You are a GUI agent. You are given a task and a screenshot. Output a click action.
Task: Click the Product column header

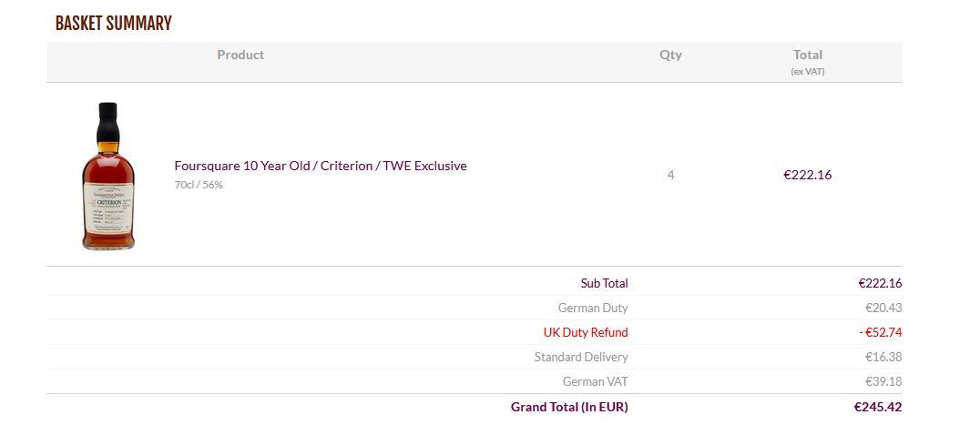click(x=240, y=55)
